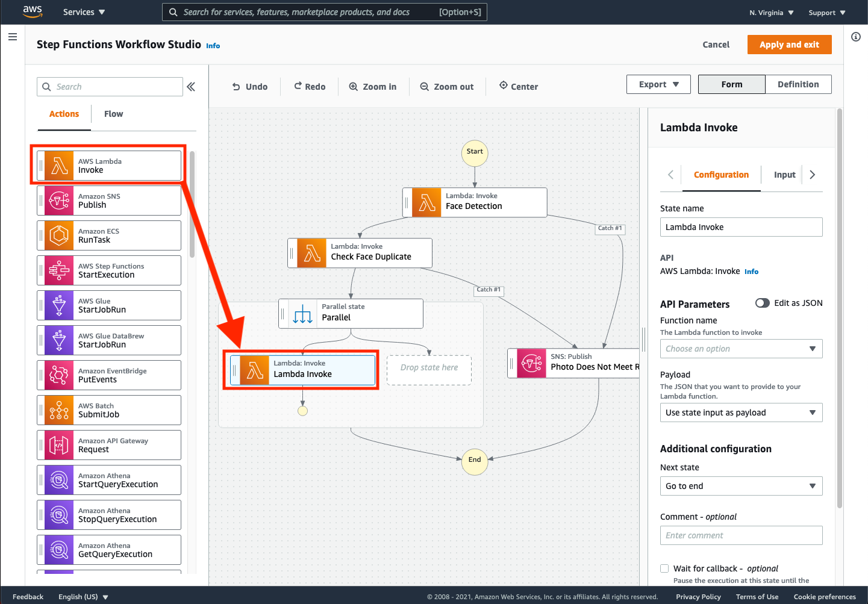Switch to Form view
868x604 pixels.
click(x=732, y=84)
